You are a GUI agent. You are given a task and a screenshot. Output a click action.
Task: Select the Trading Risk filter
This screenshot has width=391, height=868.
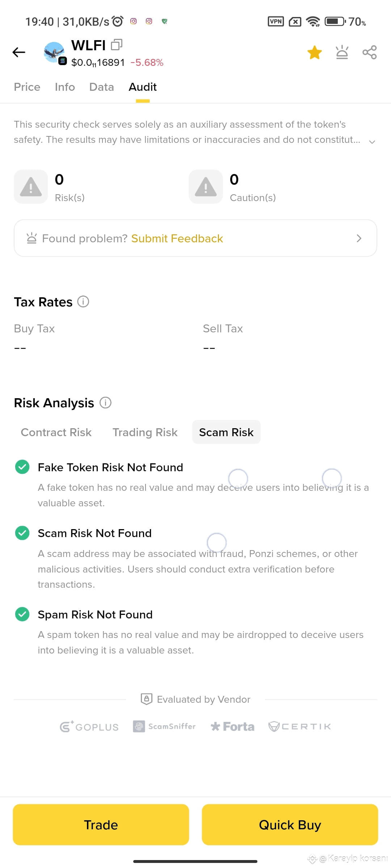[x=145, y=432]
